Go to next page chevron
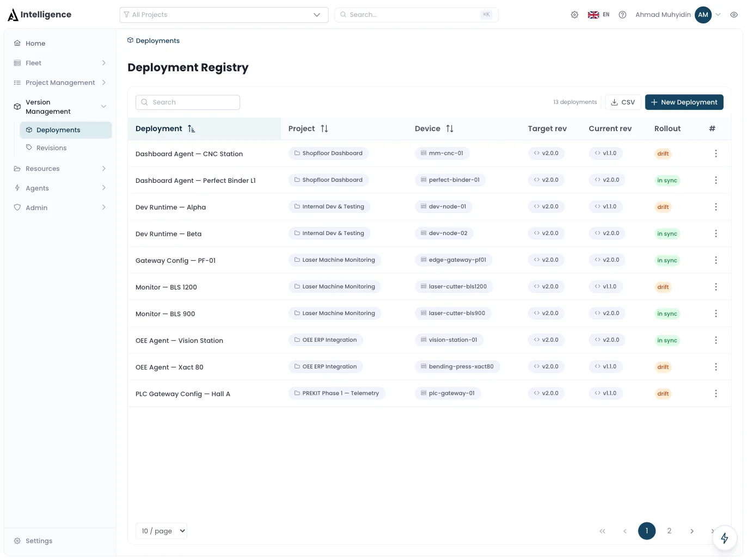The height and width of the screenshot is (560, 747). [x=691, y=531]
